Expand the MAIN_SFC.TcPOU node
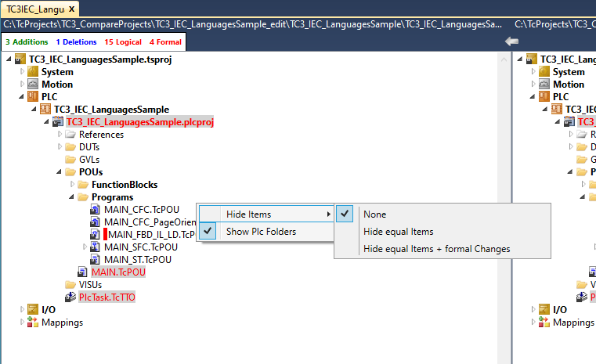The width and height of the screenshot is (596, 364). tap(85, 247)
